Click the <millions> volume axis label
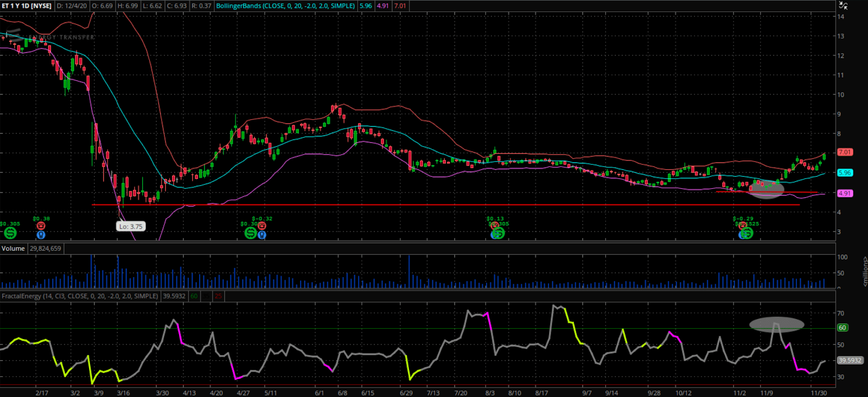 865,272
